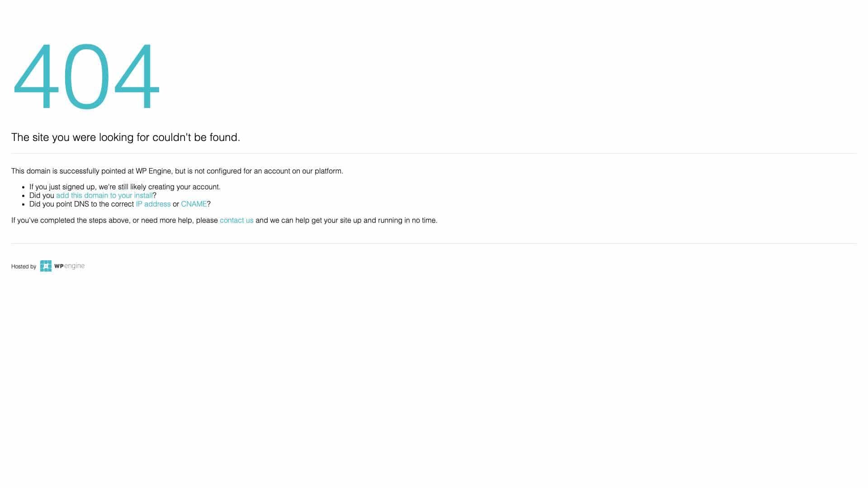This screenshot has width=868, height=488.
Task: Follow the 'IP address' link
Action: (x=153, y=204)
